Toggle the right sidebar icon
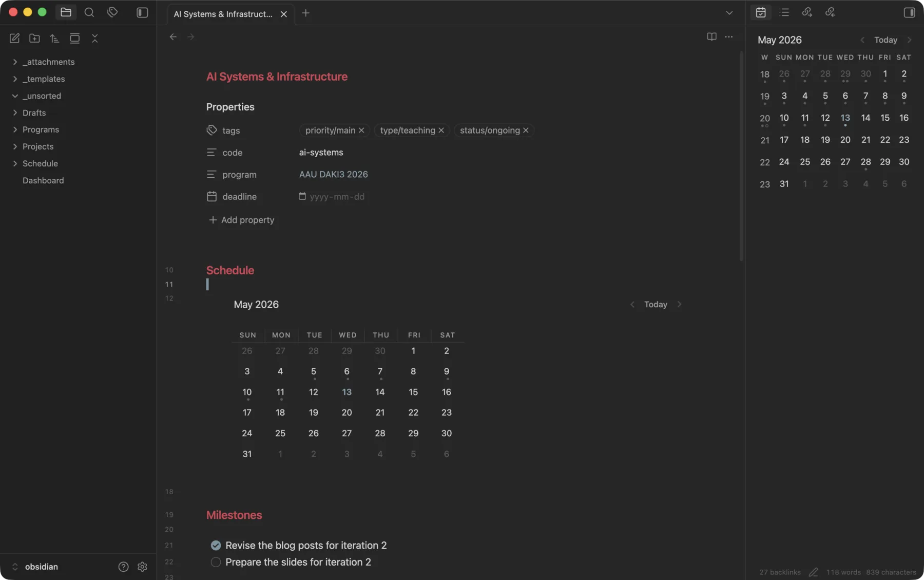The image size is (924, 580). [x=909, y=12]
